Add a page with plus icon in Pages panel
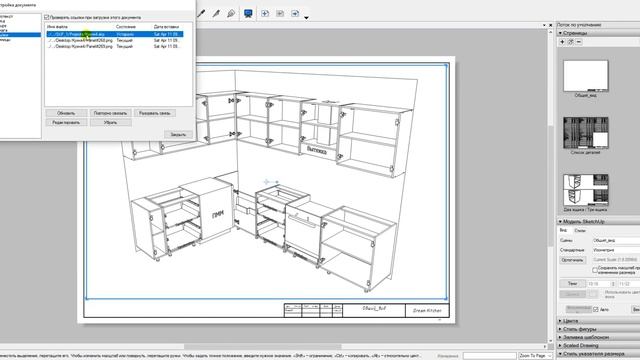The height and width of the screenshot is (360, 640). [x=562, y=42]
